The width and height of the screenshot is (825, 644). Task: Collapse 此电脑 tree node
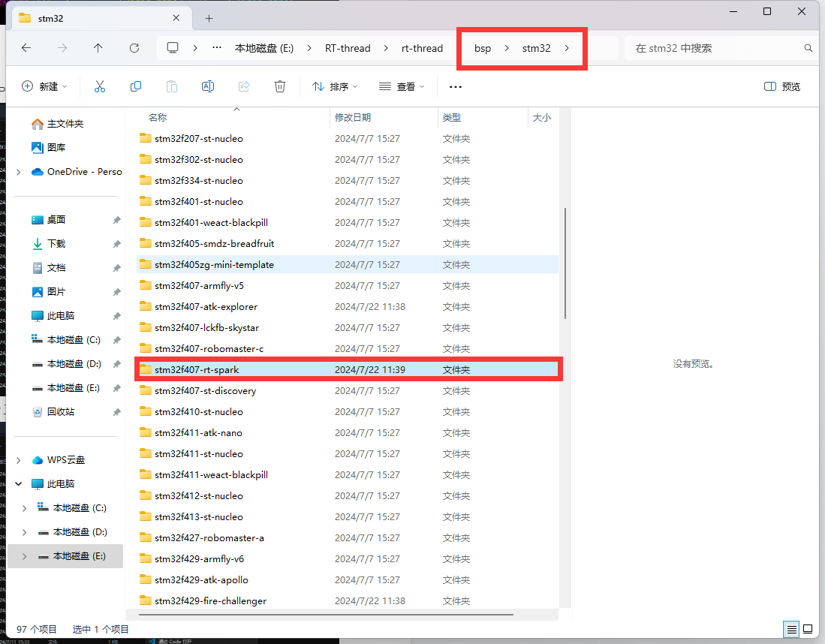coord(19,483)
